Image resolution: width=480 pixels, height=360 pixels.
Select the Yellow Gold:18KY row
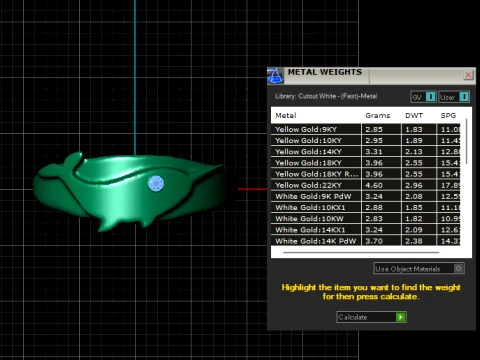366,163
